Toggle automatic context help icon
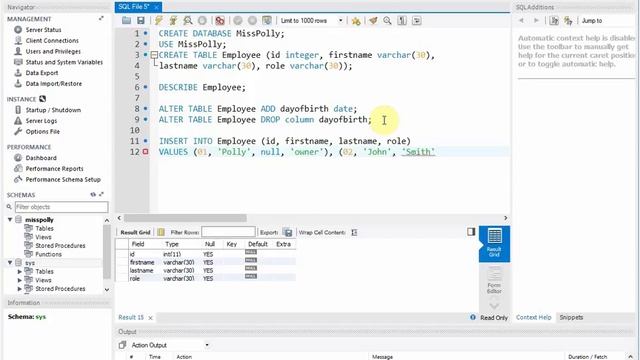 point(568,21)
